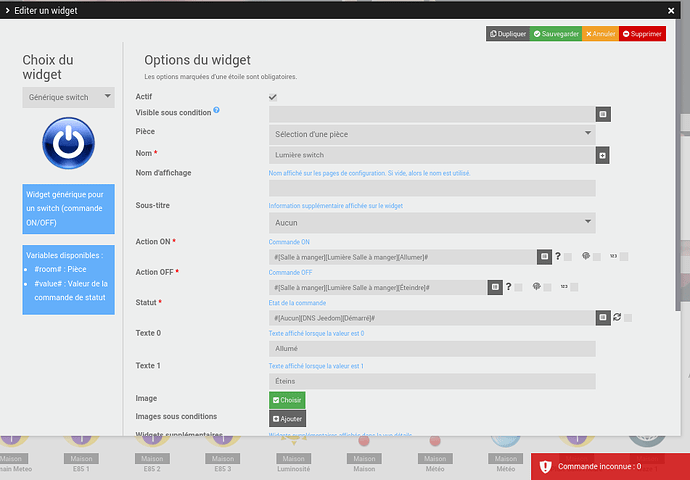Enable 123 code checkbox for Action OFF
Image resolution: width=690 pixels, height=480 pixels.
coord(574,287)
